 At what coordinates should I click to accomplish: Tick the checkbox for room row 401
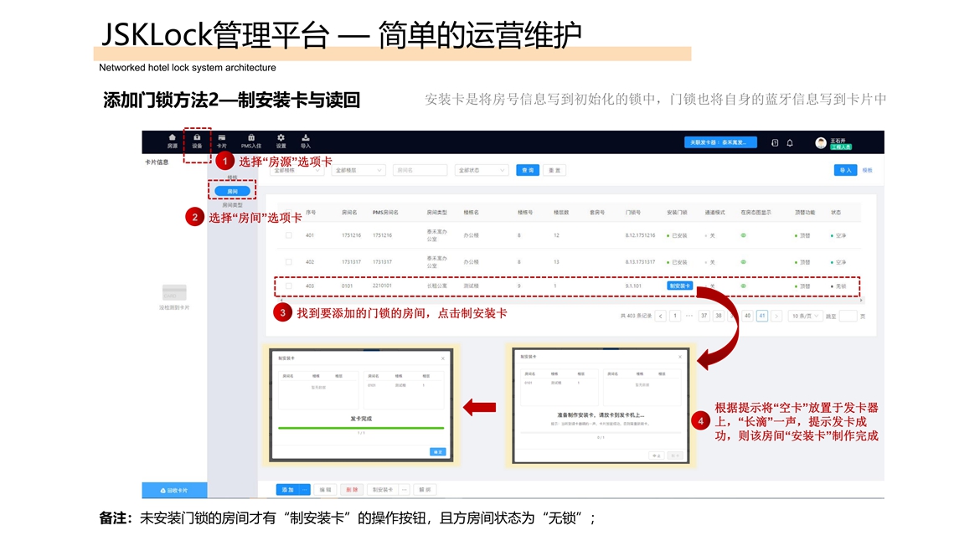pos(289,236)
